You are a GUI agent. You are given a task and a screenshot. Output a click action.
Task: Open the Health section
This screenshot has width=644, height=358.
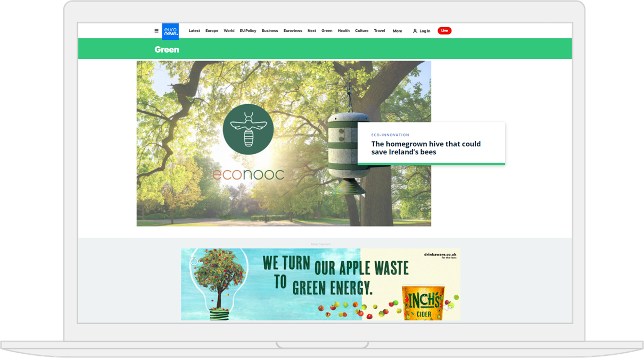344,31
